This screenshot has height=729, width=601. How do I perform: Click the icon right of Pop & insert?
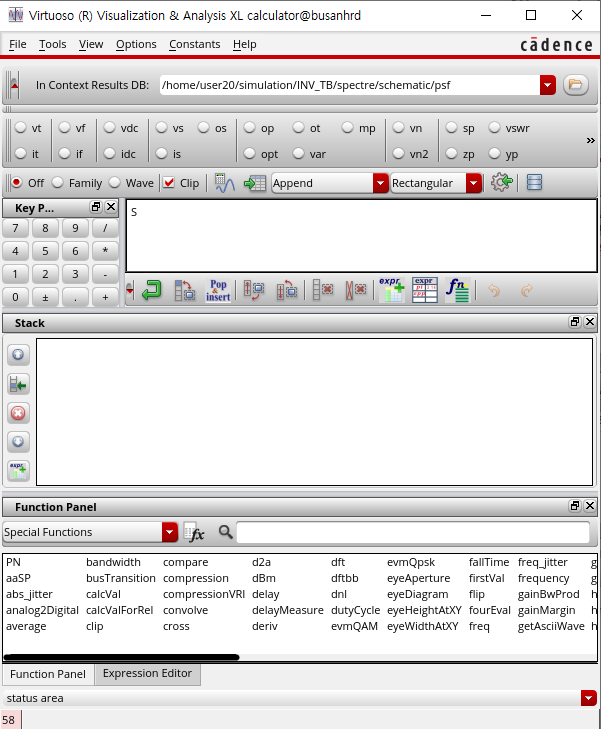254,290
